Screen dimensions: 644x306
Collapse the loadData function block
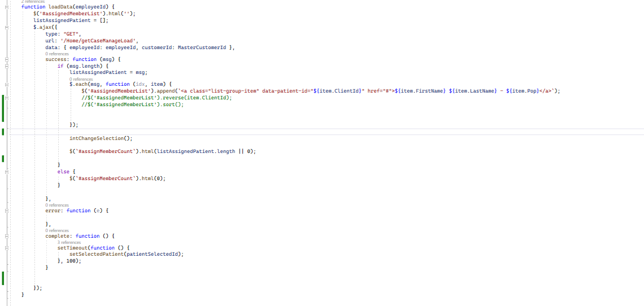[x=6, y=7]
